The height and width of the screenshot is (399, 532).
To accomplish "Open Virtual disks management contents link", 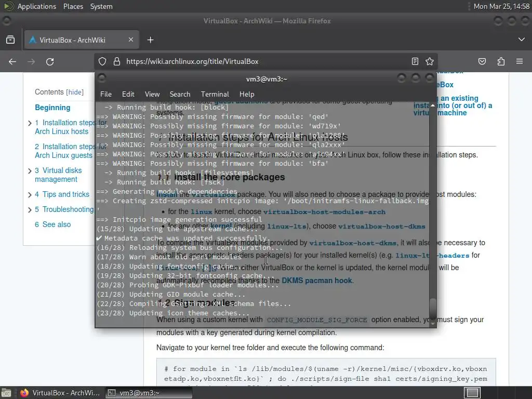I will (x=58, y=175).
